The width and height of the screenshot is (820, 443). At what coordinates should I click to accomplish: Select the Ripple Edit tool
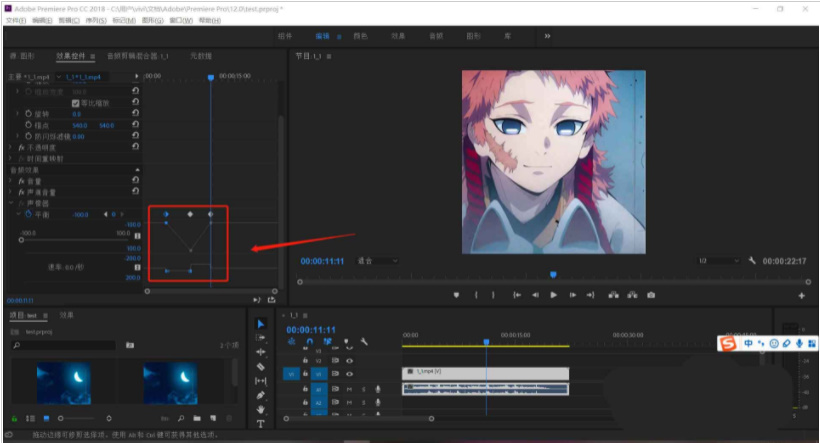[x=261, y=352]
